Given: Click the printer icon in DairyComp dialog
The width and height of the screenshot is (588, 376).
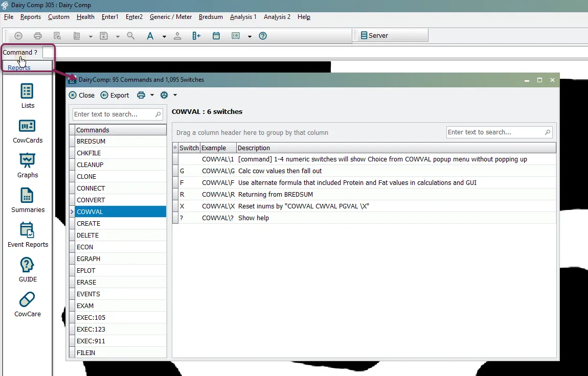Looking at the screenshot, I should click(x=141, y=95).
